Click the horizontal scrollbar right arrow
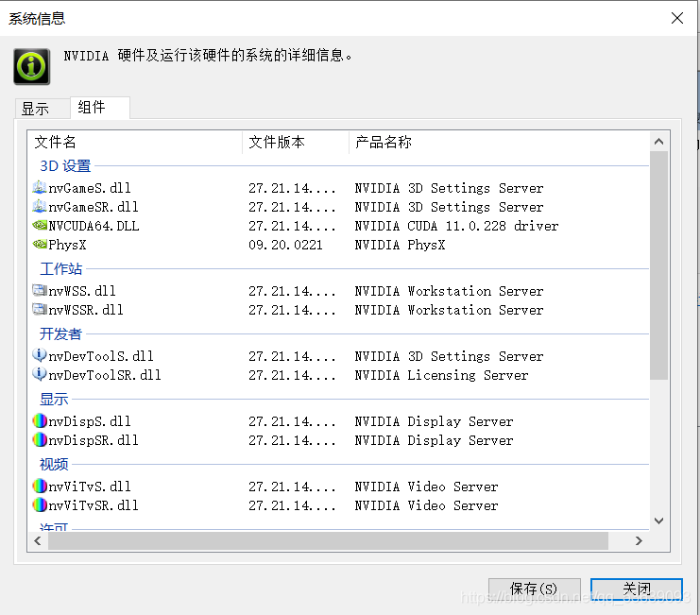This screenshot has height=615, width=700. [x=639, y=541]
